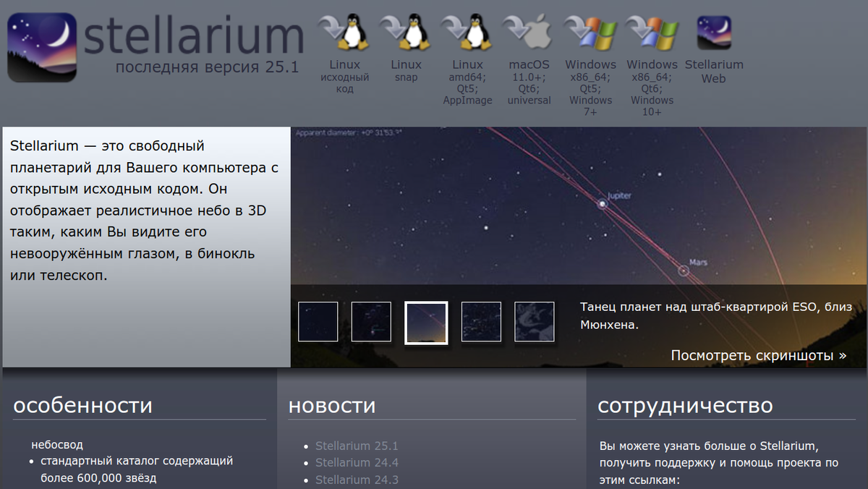Download the Linux source code package icon
This screenshot has height=489, width=868.
344,32
